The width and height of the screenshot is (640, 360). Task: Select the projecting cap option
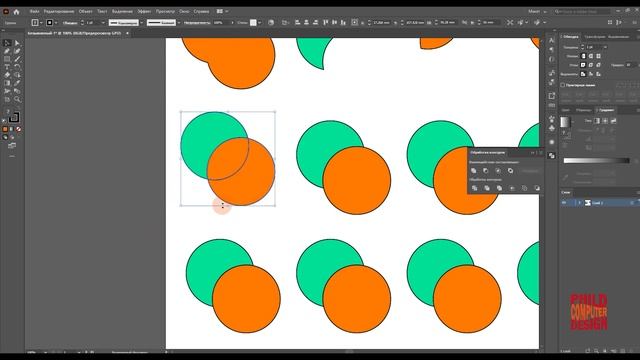tap(598, 56)
